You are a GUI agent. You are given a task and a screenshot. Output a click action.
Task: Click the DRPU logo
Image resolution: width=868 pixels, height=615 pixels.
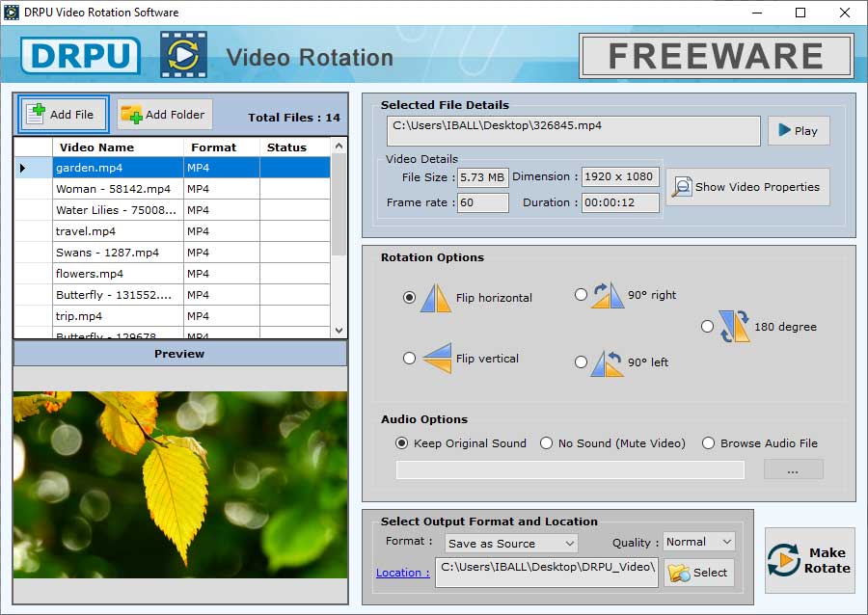pyautogui.click(x=81, y=55)
